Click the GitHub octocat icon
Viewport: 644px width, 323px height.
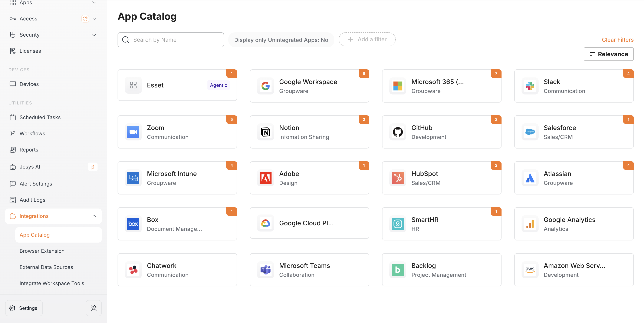tap(398, 132)
